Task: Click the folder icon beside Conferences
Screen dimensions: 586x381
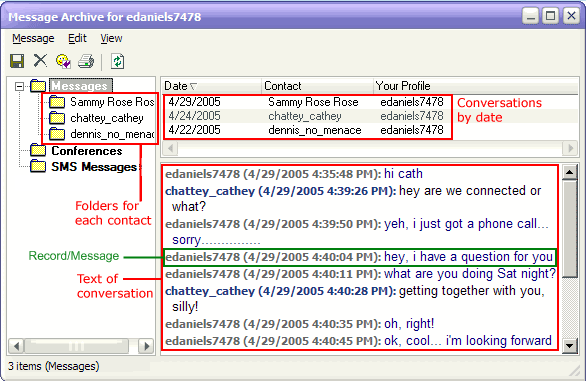Action: click(38, 150)
